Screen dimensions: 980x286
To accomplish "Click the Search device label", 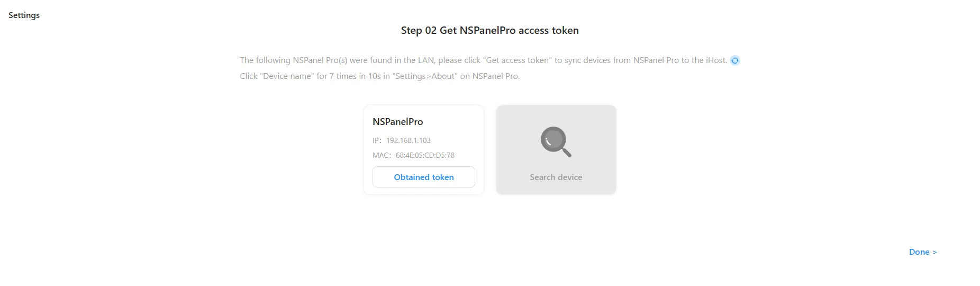I will pyautogui.click(x=556, y=177).
